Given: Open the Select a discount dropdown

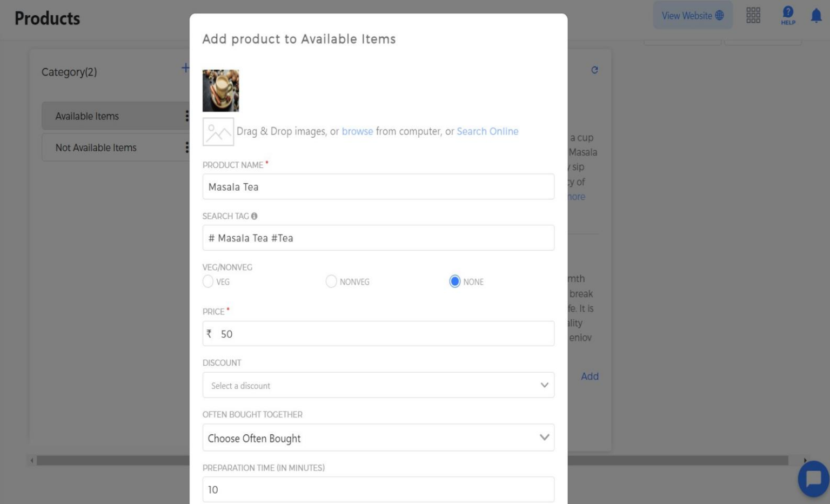Looking at the screenshot, I should click(378, 385).
